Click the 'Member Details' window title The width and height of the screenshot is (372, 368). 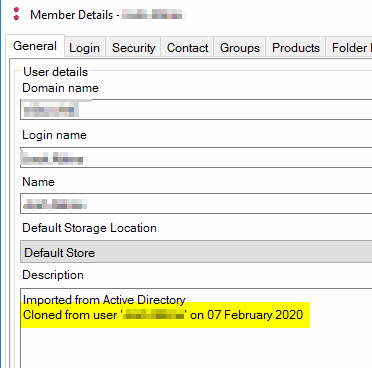[x=72, y=15]
